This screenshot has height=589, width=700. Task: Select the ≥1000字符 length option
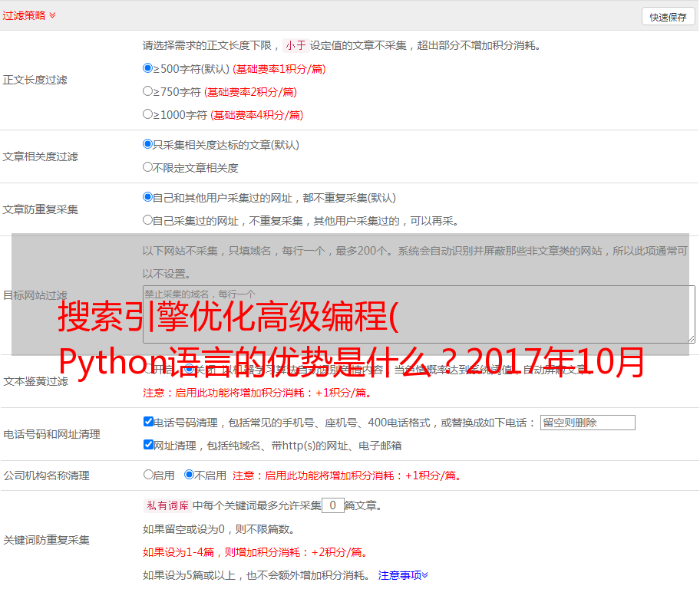(148, 114)
